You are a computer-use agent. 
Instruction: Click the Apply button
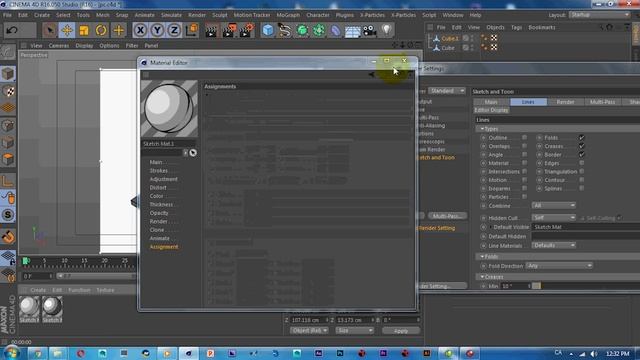click(401, 331)
